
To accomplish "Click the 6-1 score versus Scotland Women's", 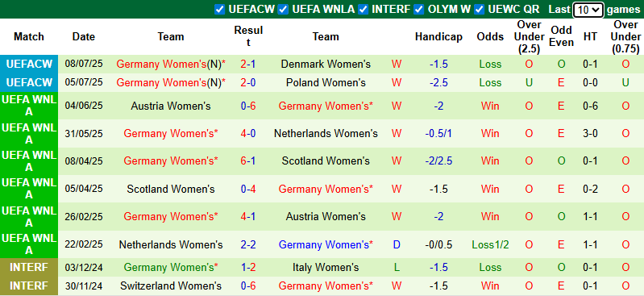I will 248,161.
